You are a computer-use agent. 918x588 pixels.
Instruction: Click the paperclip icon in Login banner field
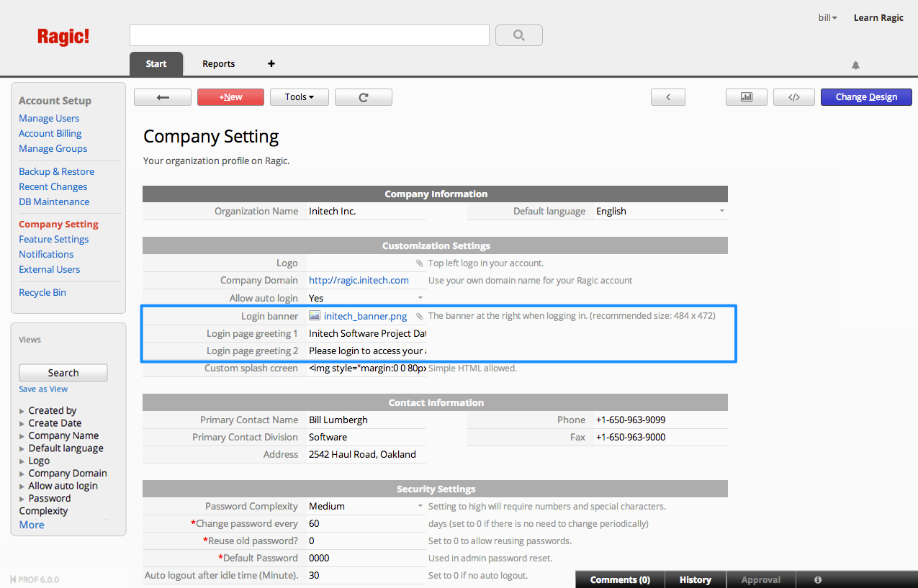(420, 316)
